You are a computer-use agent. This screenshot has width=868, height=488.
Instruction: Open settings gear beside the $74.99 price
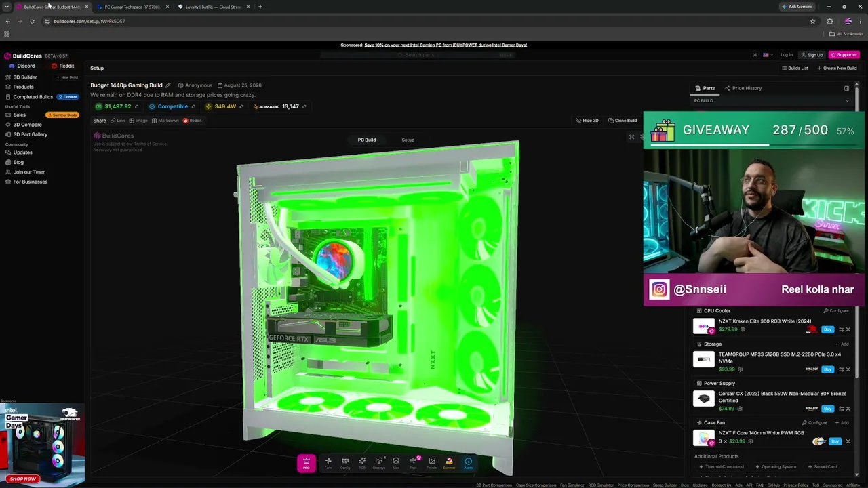click(x=740, y=409)
